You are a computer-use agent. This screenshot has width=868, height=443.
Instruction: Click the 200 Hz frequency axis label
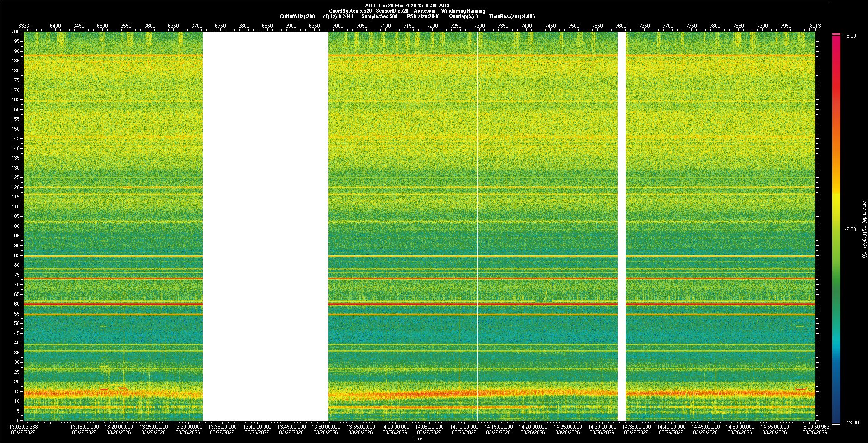(16, 32)
